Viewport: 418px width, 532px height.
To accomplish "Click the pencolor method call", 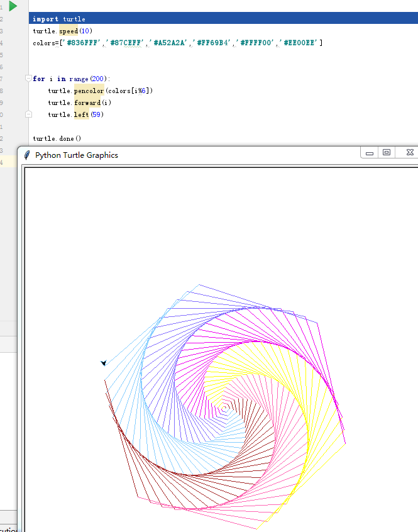I will [89, 91].
